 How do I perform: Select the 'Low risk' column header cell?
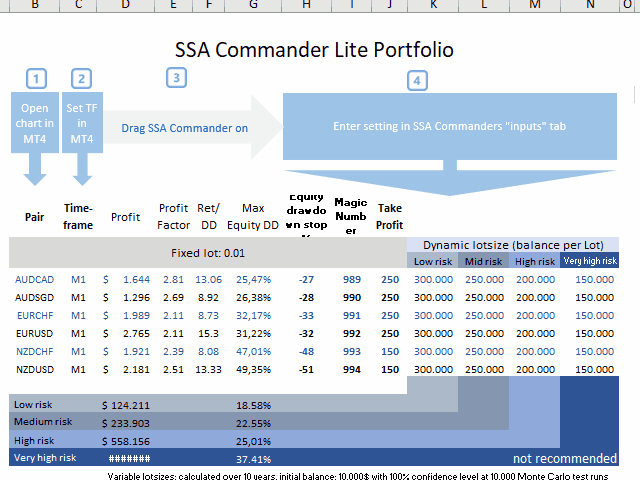(433, 261)
